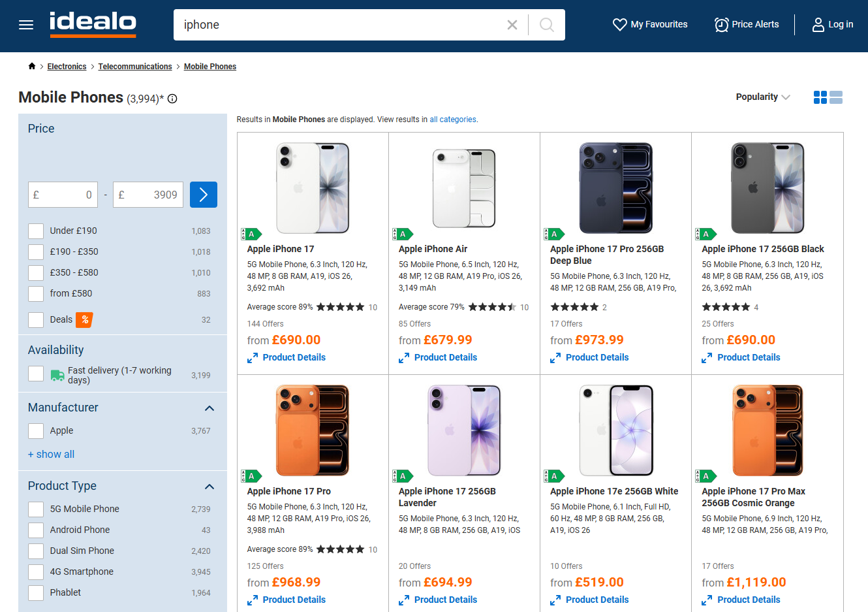Viewport: 868px width, 612px height.
Task: Switch to grid view layout
Action: click(820, 97)
